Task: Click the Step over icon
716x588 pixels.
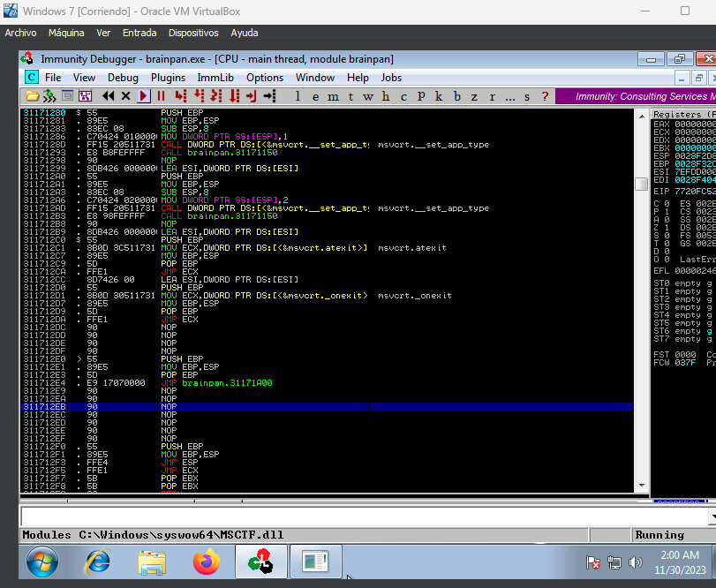Action: [x=200, y=96]
